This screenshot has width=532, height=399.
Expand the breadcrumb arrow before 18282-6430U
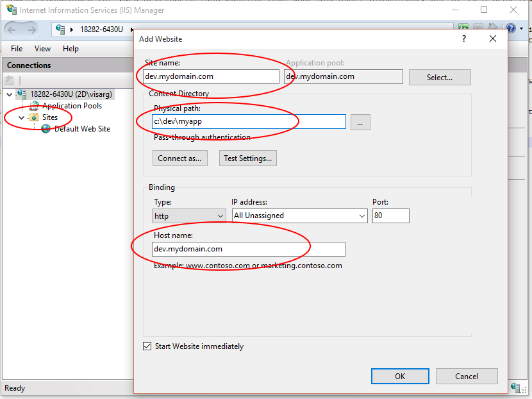72,30
